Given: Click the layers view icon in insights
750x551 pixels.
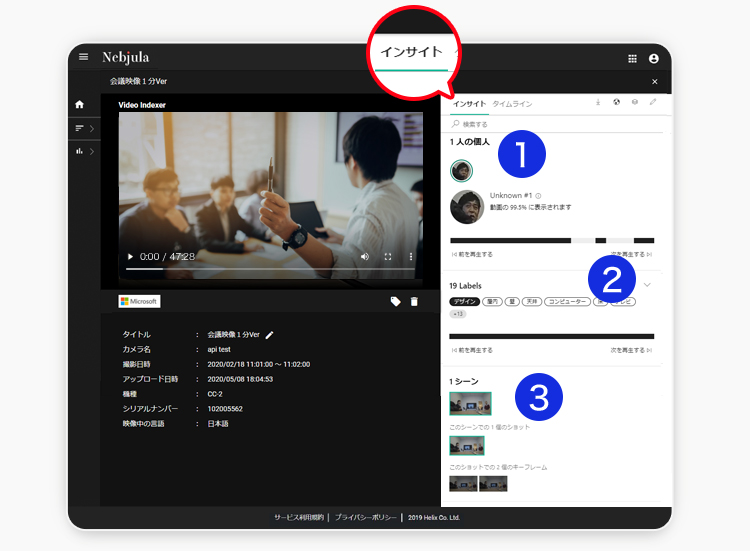Looking at the screenshot, I should 635,102.
